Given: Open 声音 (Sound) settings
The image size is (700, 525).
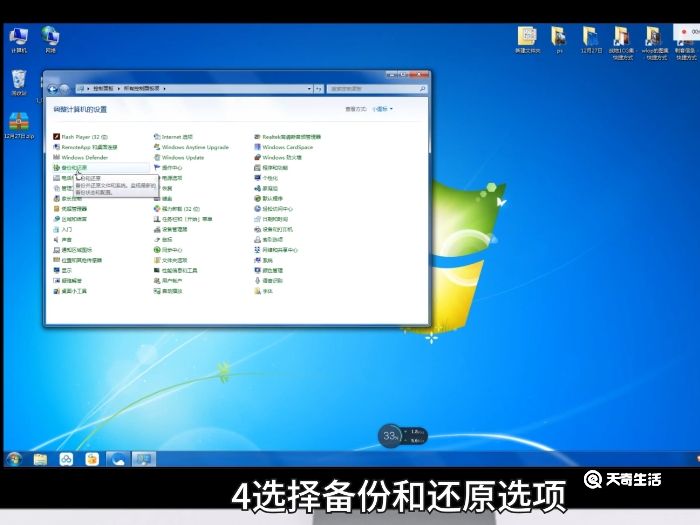Looking at the screenshot, I should coord(62,240).
